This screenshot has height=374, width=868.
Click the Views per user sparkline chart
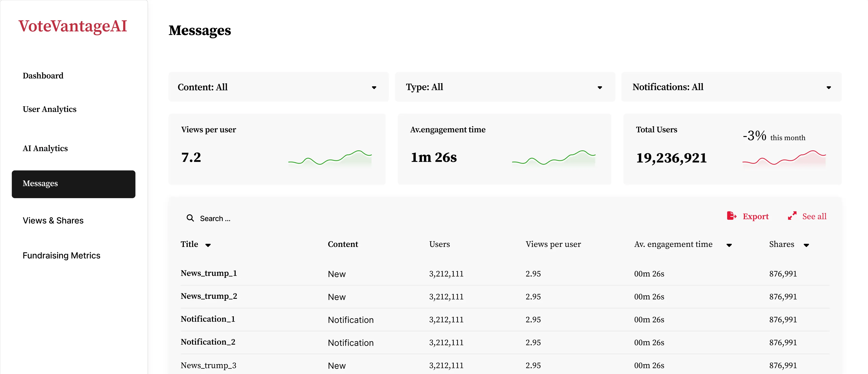[330, 158]
